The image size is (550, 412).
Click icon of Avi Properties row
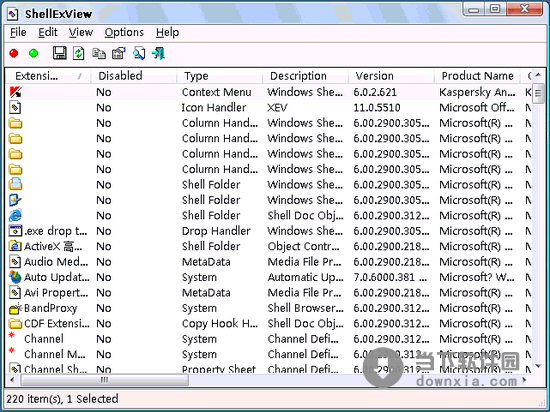(15, 293)
